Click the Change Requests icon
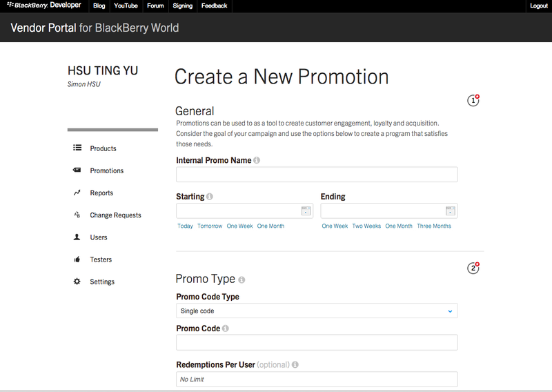Image resolution: width=552 pixels, height=392 pixels. click(77, 215)
